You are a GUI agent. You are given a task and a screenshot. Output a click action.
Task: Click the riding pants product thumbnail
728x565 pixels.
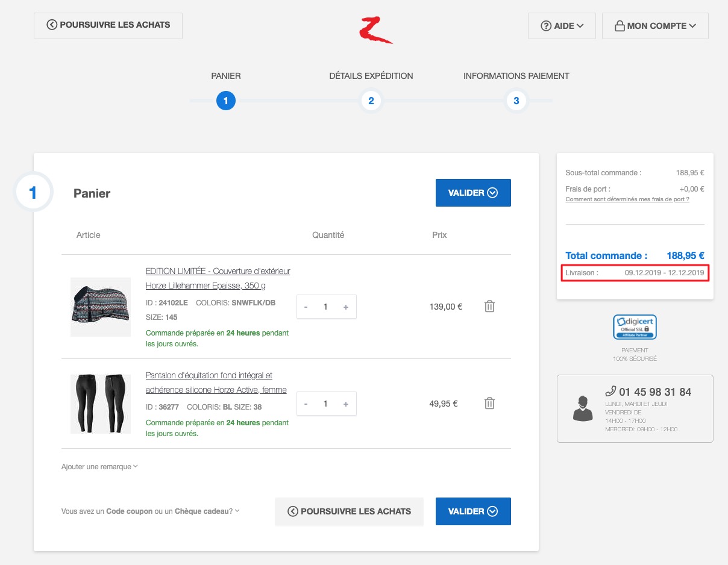[101, 404]
